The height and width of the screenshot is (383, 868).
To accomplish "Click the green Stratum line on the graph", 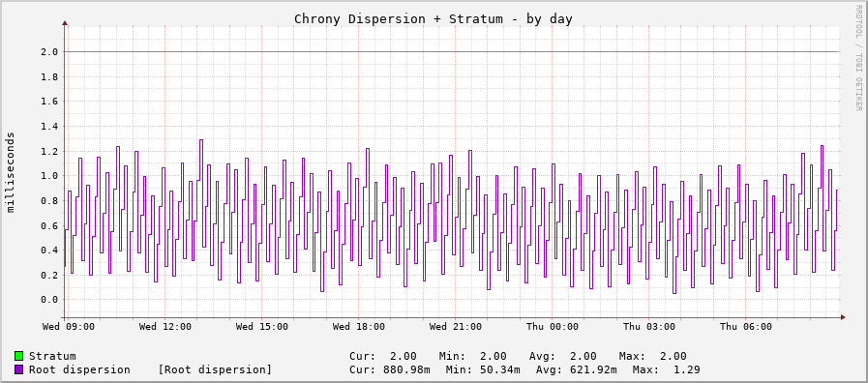I will click(452, 52).
